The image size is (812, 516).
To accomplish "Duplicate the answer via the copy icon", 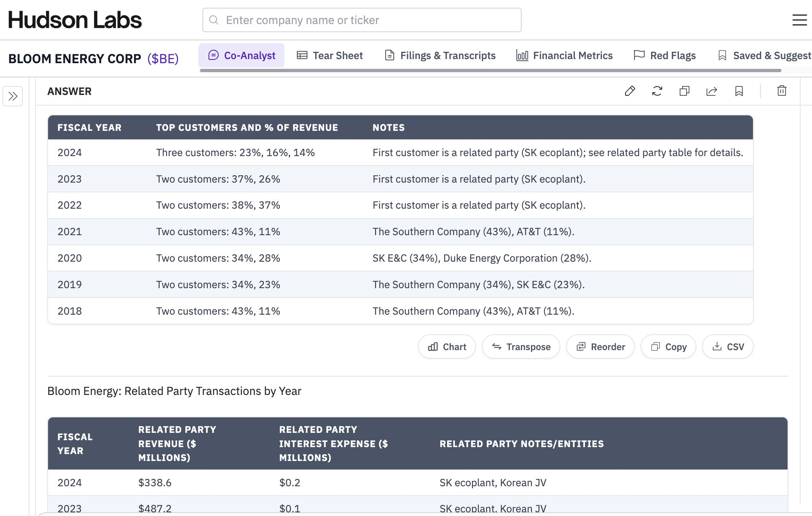I will tap(684, 91).
